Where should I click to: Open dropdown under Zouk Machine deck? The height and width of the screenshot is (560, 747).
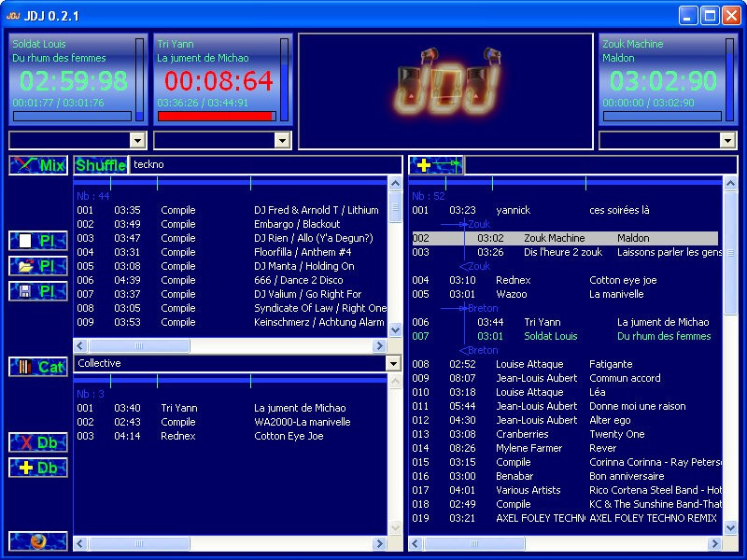[x=727, y=141]
